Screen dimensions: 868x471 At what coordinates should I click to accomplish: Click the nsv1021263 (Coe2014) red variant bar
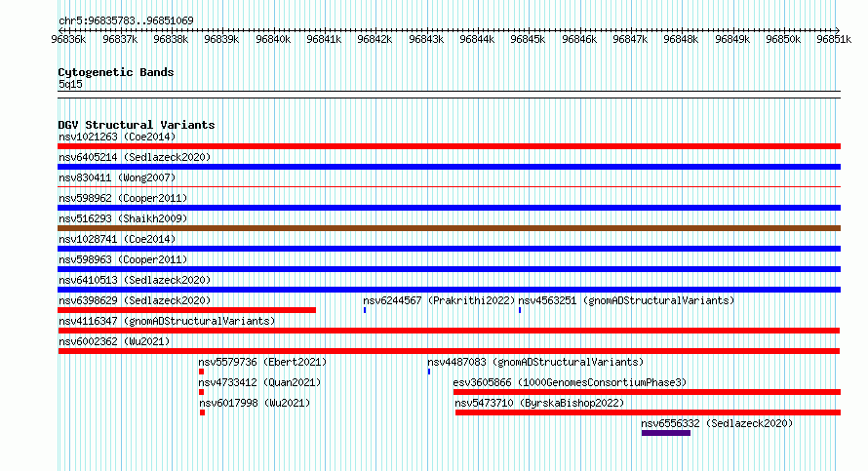point(449,146)
